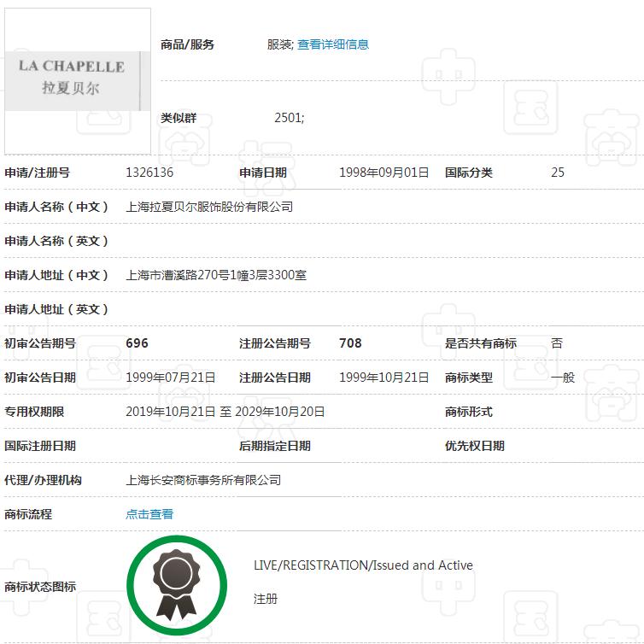Select the 优先权日期 label

point(474,446)
